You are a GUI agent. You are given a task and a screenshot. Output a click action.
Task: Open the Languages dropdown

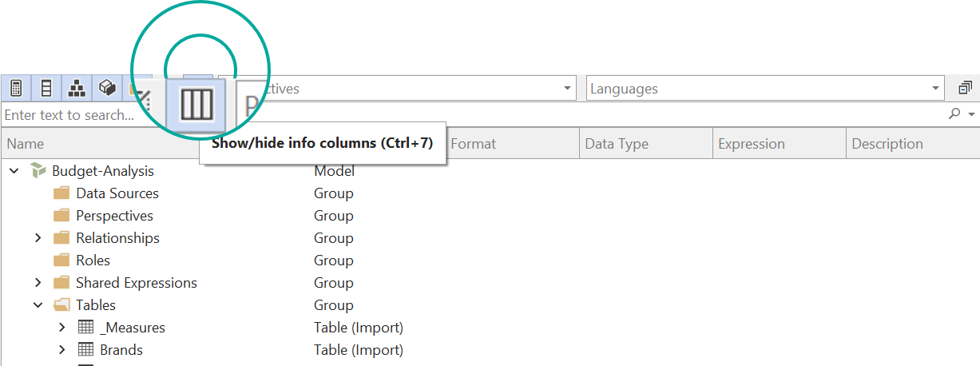pos(935,89)
